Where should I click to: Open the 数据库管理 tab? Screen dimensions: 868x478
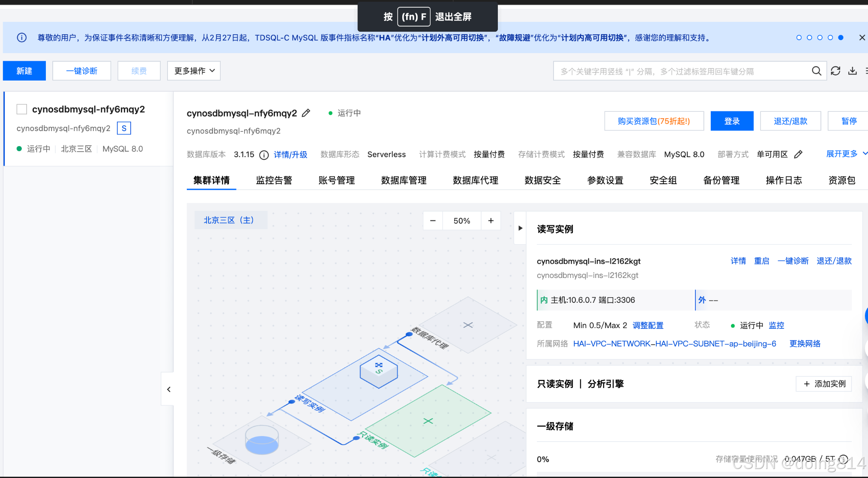pyautogui.click(x=404, y=180)
